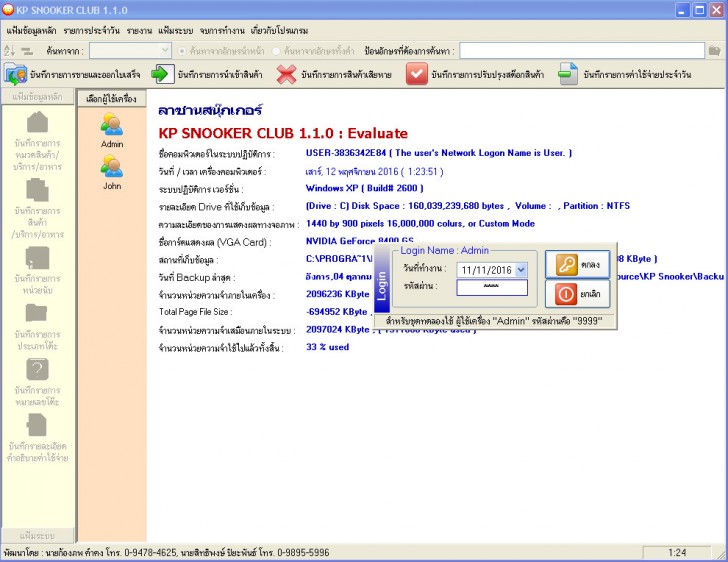This screenshot has height=562, width=728.
Task: Click the เลือกผู้ใช้เครื่อง panel header
Action: click(111, 98)
